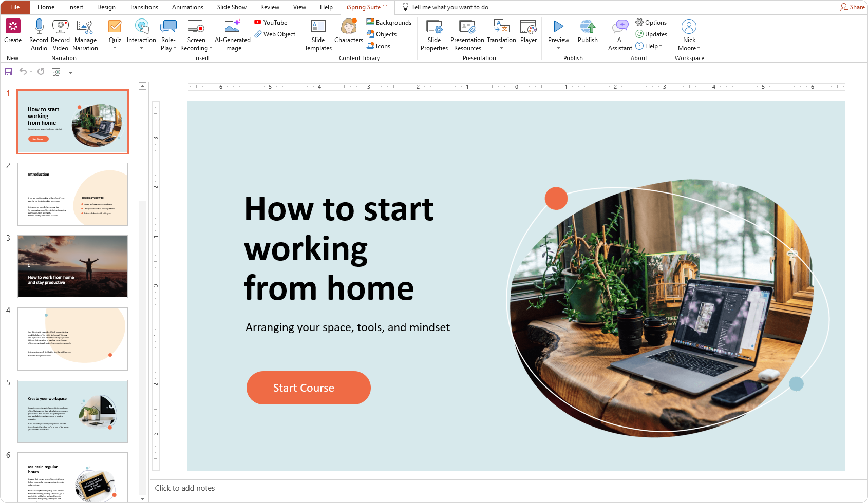Viewport: 868px width, 503px height.
Task: Select slide 3 thumbnail with sunset image
Action: click(x=72, y=266)
